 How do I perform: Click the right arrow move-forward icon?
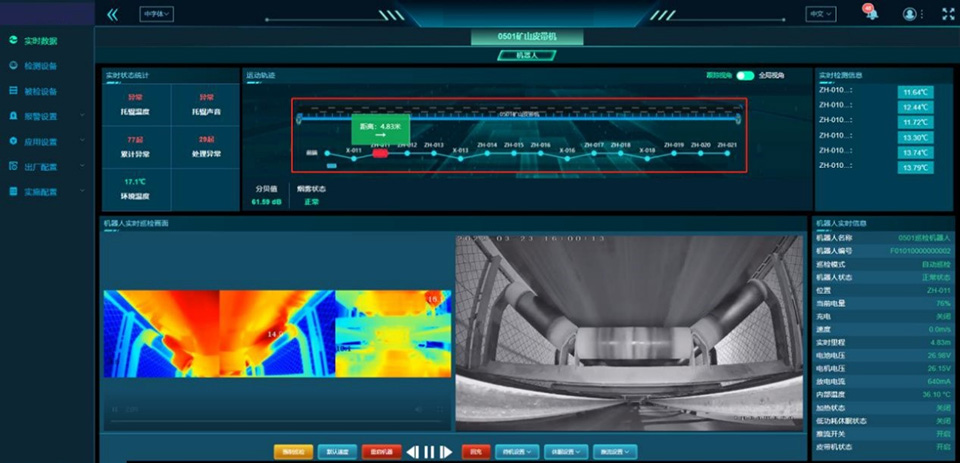pos(446,452)
